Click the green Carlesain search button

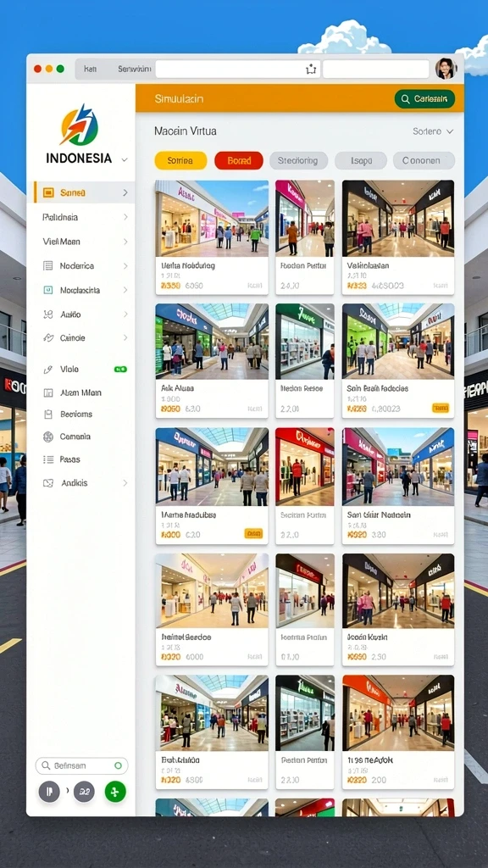point(424,99)
